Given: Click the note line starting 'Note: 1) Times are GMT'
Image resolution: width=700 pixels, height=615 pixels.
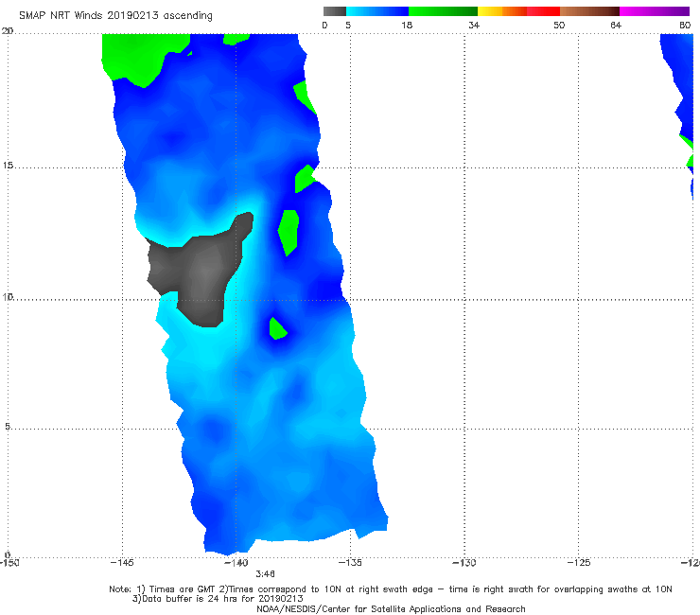Looking at the screenshot, I should coord(391,589).
